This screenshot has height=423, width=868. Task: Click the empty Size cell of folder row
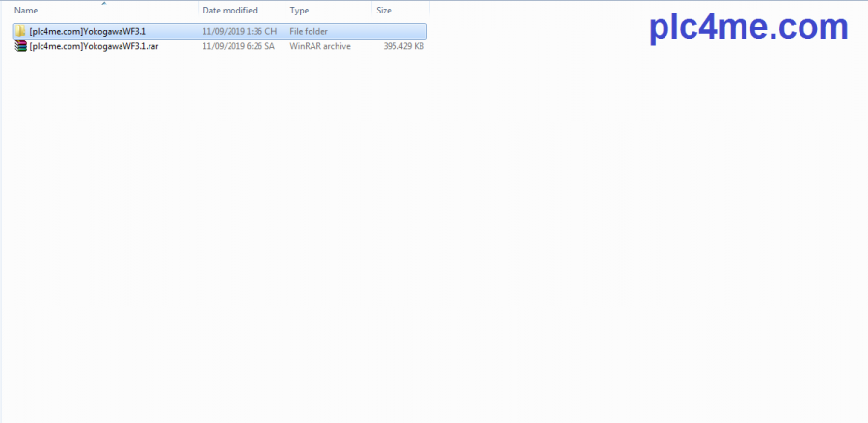[400, 31]
